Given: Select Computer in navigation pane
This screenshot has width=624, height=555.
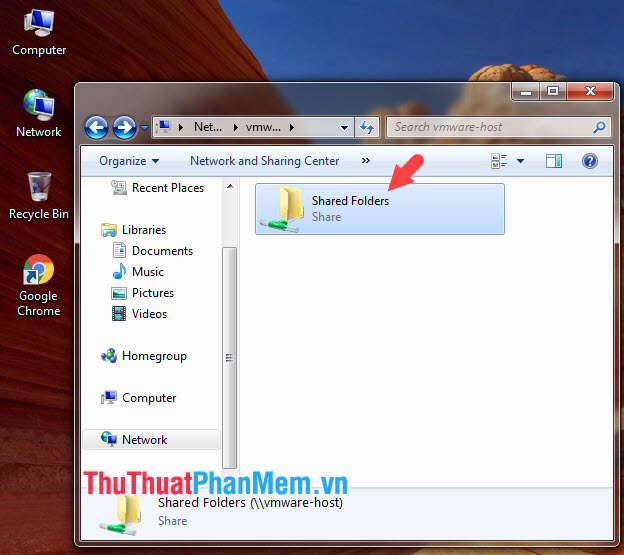Looking at the screenshot, I should [149, 398].
